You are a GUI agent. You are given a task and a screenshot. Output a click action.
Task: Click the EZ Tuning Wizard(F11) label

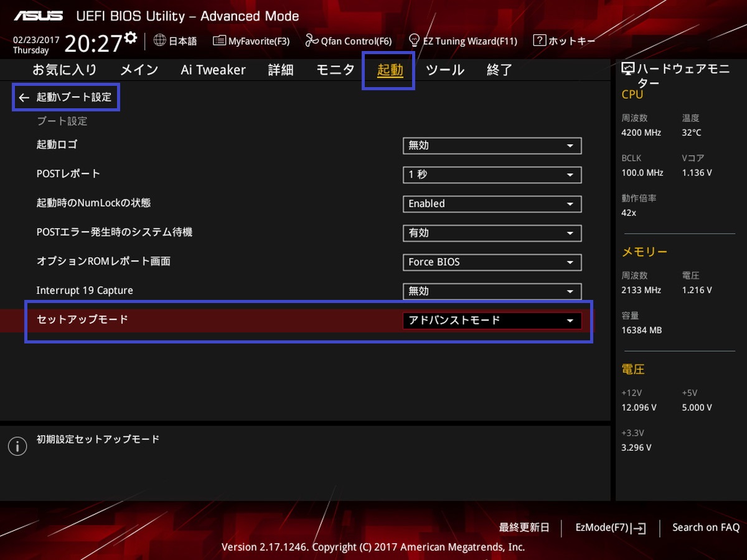coord(470,41)
